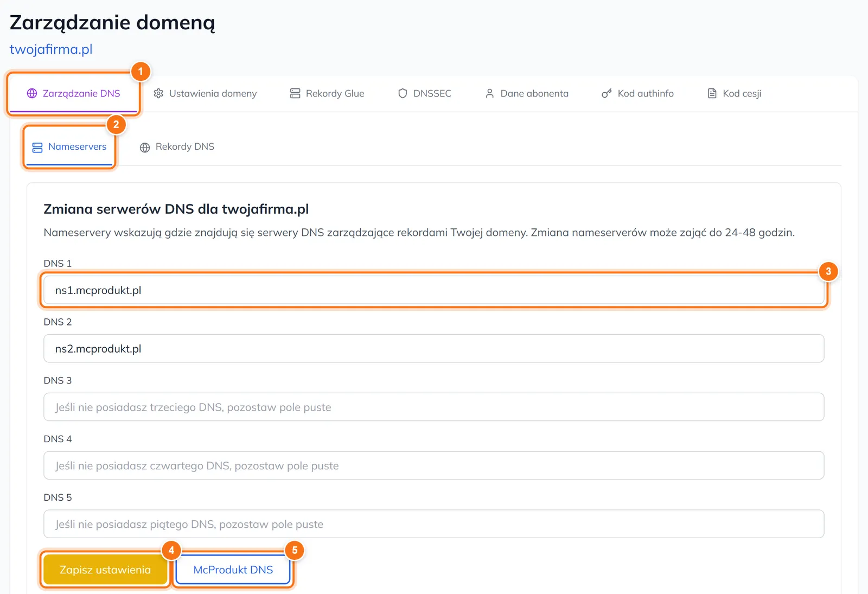Click the server icon on Nameservers subtab

37,147
